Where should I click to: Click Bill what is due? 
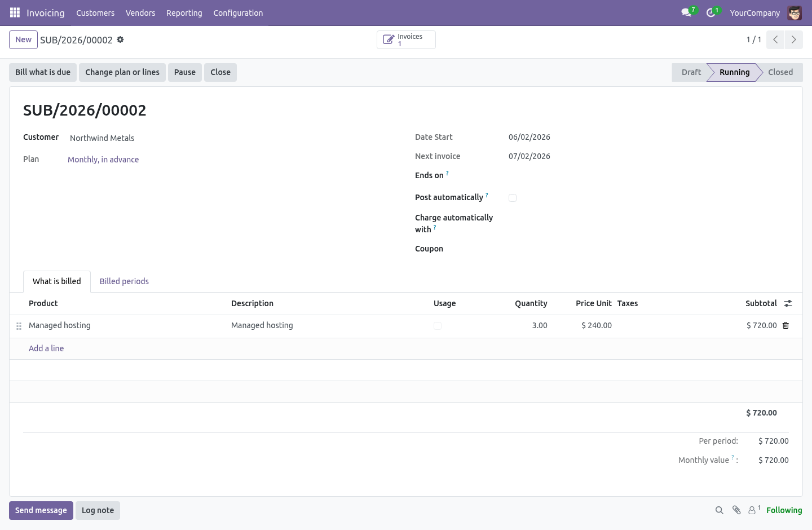click(43, 72)
